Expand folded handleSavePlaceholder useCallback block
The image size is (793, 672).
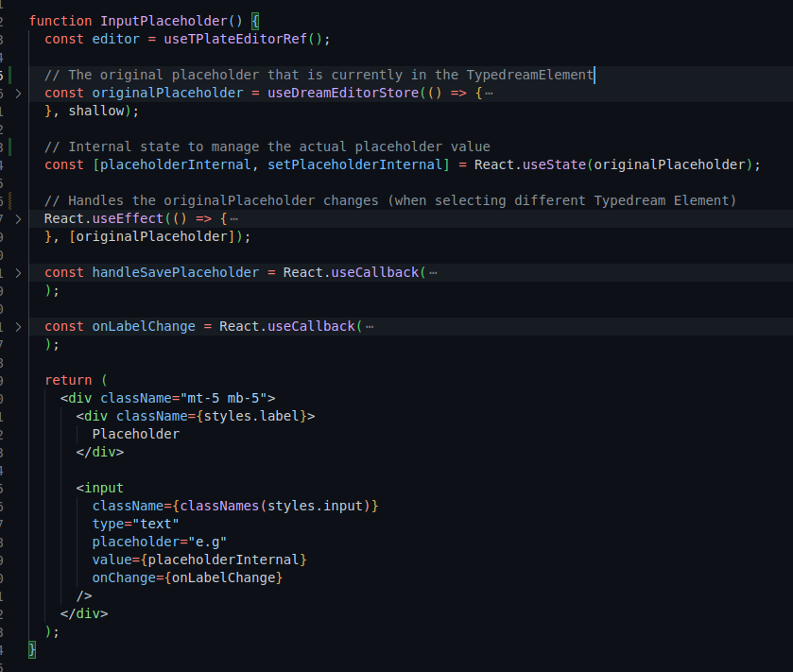click(x=18, y=273)
